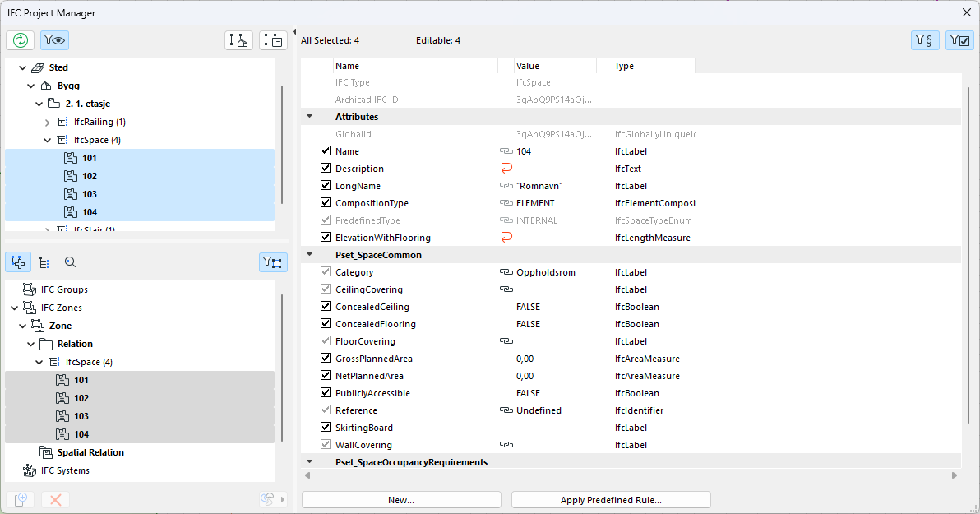Collapse the Attributes section

coord(310,117)
